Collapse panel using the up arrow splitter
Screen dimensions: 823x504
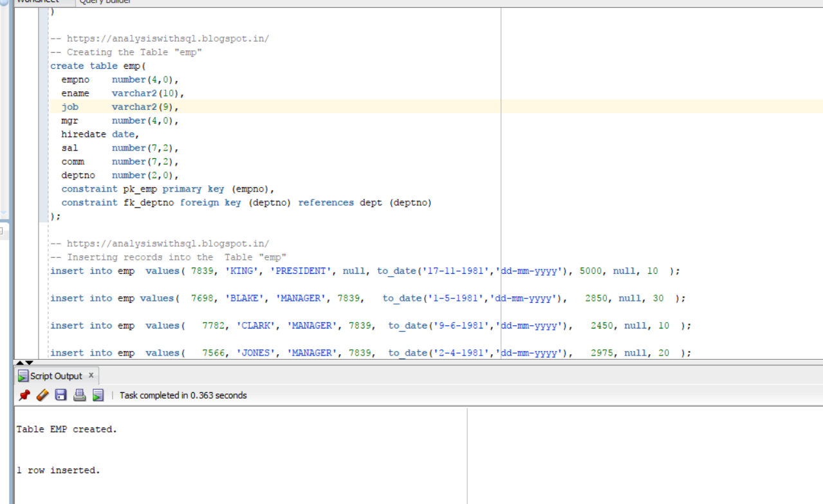click(19, 363)
